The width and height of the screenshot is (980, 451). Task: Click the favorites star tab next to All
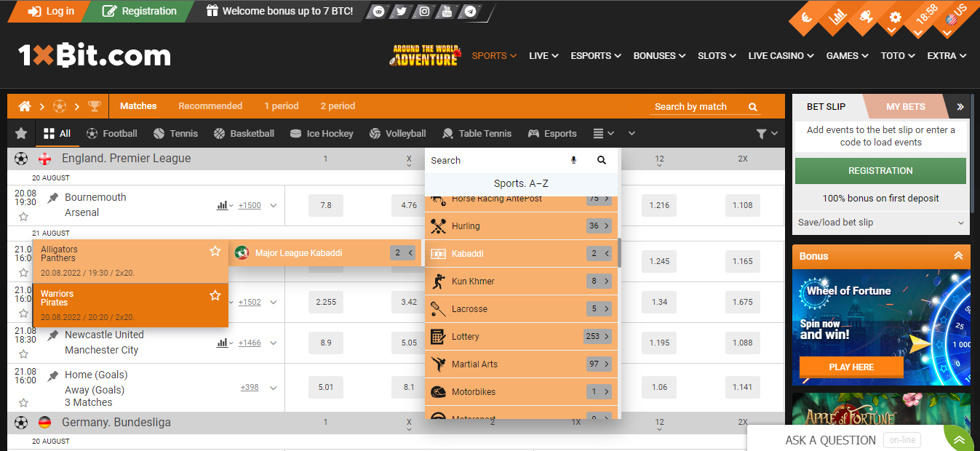pos(20,133)
